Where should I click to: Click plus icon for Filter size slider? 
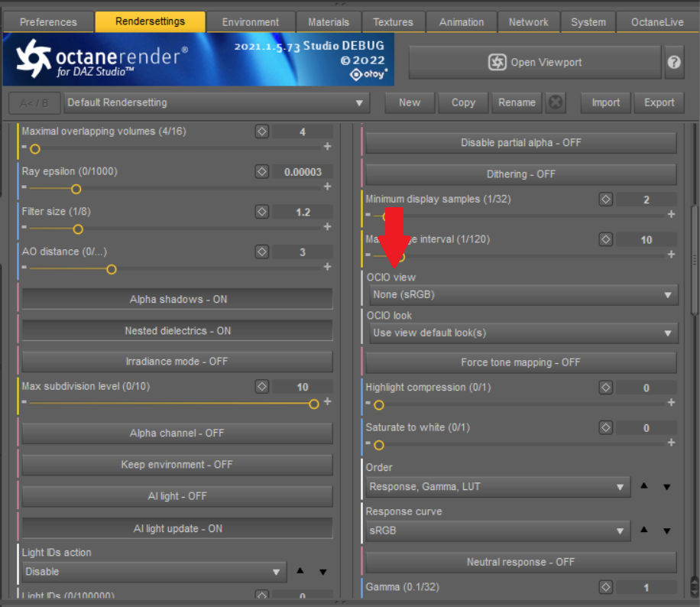327,227
